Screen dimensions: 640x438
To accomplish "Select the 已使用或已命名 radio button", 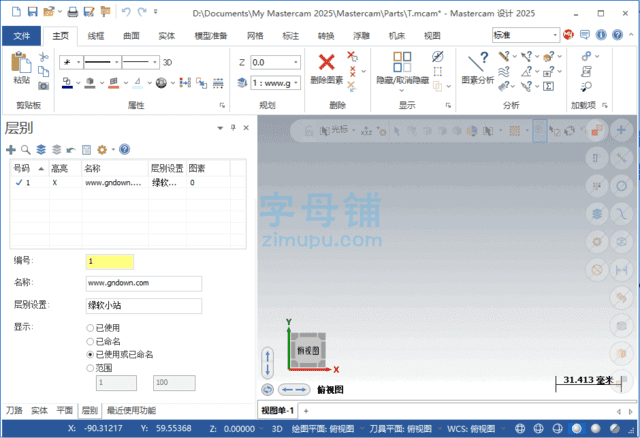I will pos(90,354).
